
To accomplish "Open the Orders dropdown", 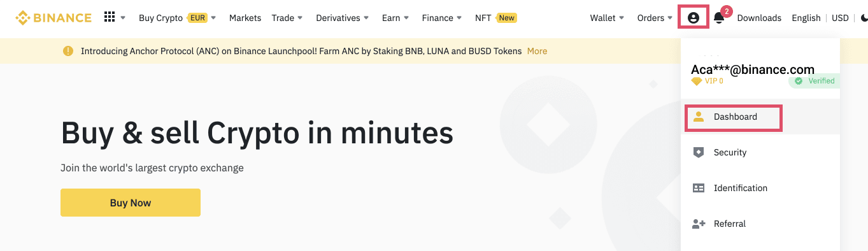I will point(655,18).
